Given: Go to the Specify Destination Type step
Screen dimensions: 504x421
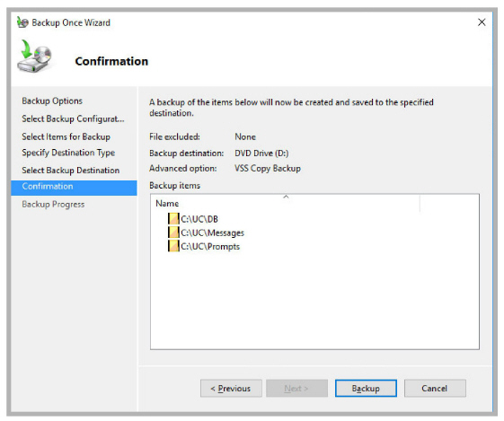Looking at the screenshot, I should point(68,153).
